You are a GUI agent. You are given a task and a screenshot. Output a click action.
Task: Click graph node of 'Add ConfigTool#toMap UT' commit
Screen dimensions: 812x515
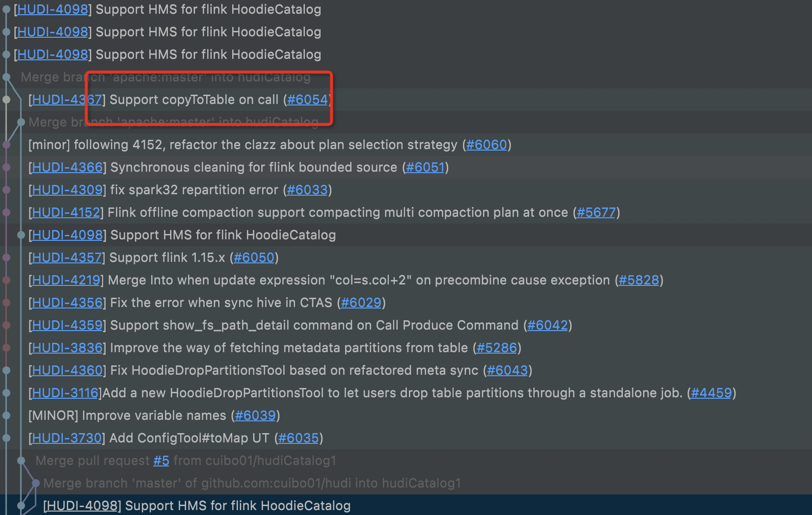tap(6, 438)
